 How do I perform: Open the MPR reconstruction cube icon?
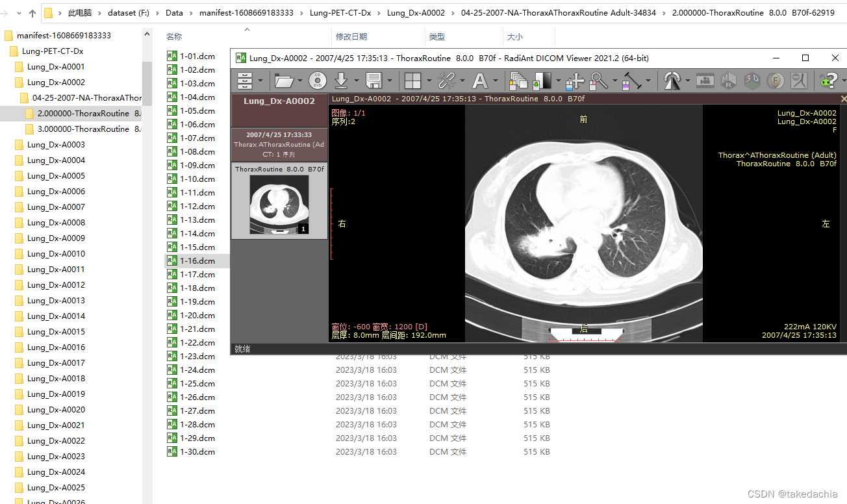(729, 81)
